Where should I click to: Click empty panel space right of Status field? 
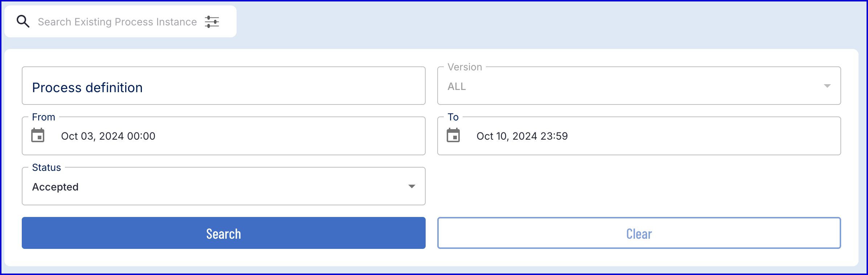639,186
